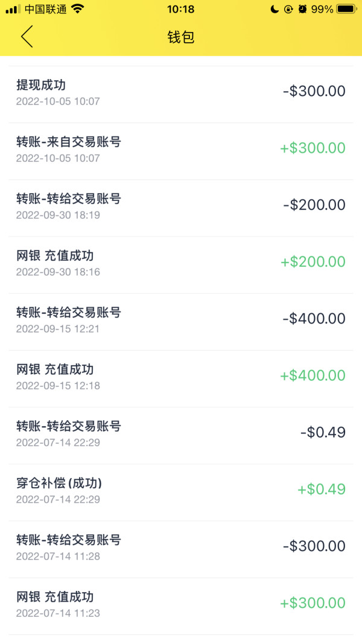Tap the 中国联通 carrier label
The height and width of the screenshot is (644, 362).
46,9
